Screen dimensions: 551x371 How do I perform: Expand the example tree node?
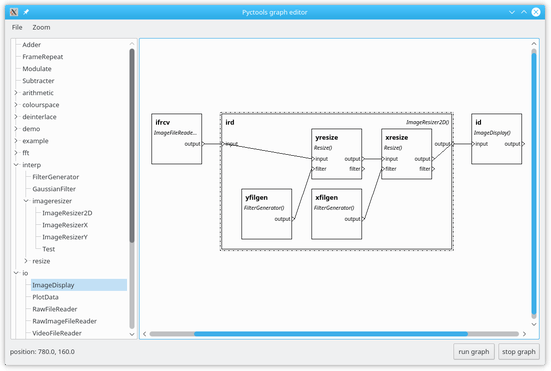point(16,141)
